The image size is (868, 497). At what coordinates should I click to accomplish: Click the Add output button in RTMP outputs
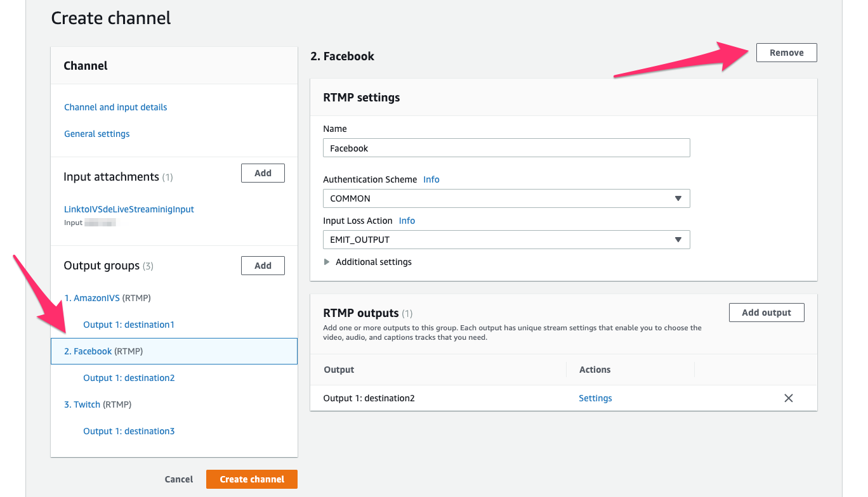tap(766, 312)
